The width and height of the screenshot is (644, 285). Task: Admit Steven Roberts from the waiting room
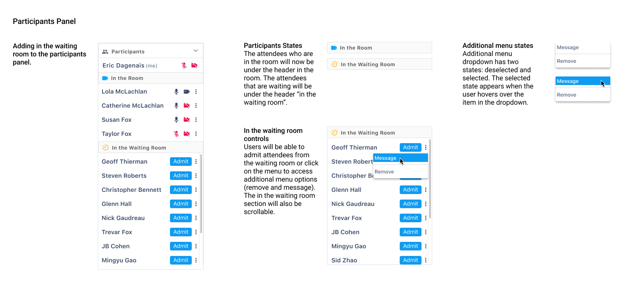point(181,176)
